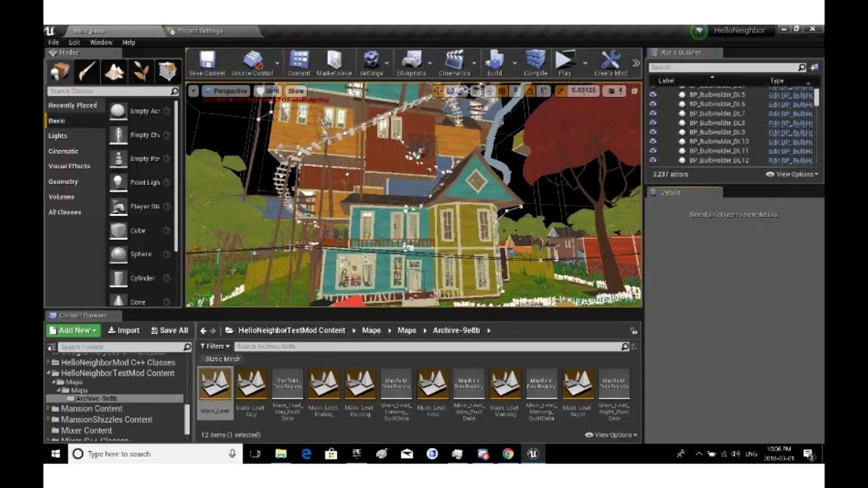868x488 pixels.
Task: Choose the Player Start placement icon
Action: [x=119, y=206]
